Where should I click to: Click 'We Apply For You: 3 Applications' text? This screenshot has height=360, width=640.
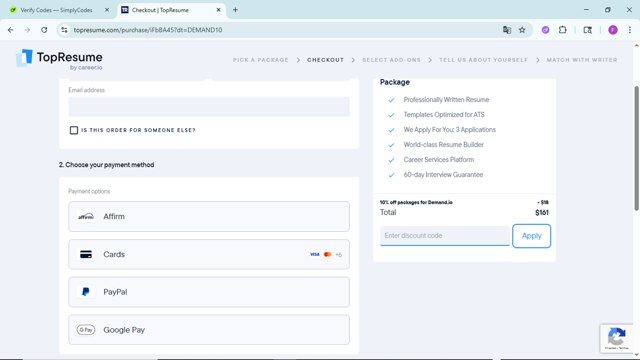449,130
